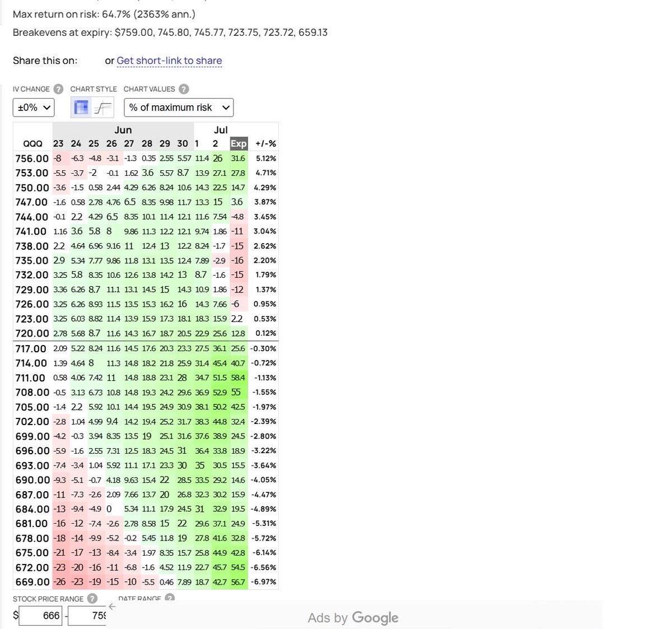This screenshot has height=629, width=672.
Task: Click the 756.00 price row label
Action: tap(32, 159)
